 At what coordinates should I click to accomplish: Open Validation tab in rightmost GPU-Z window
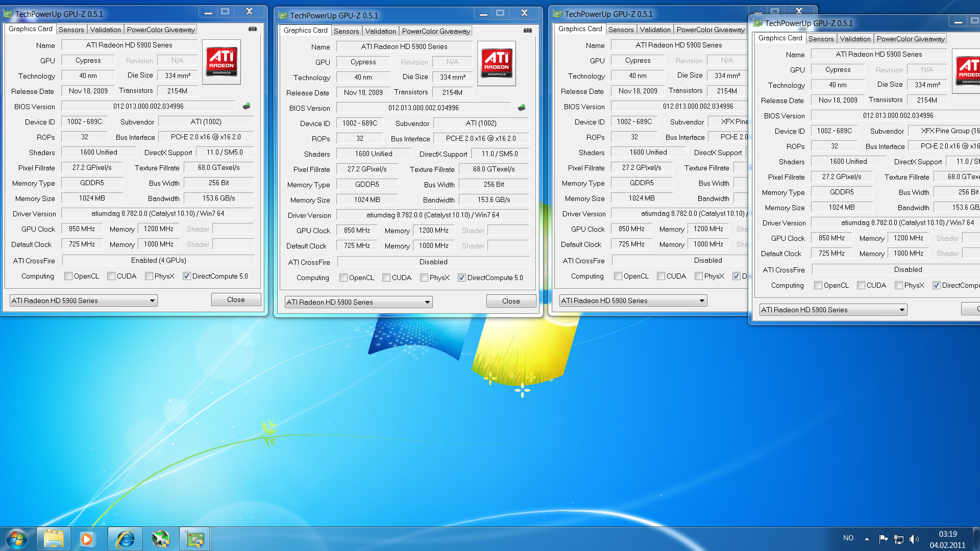click(x=855, y=39)
